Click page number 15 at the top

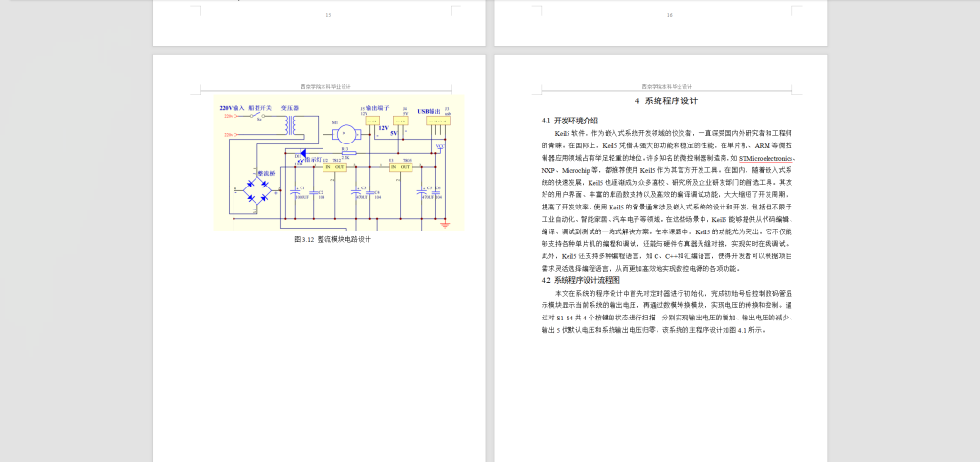click(x=328, y=15)
